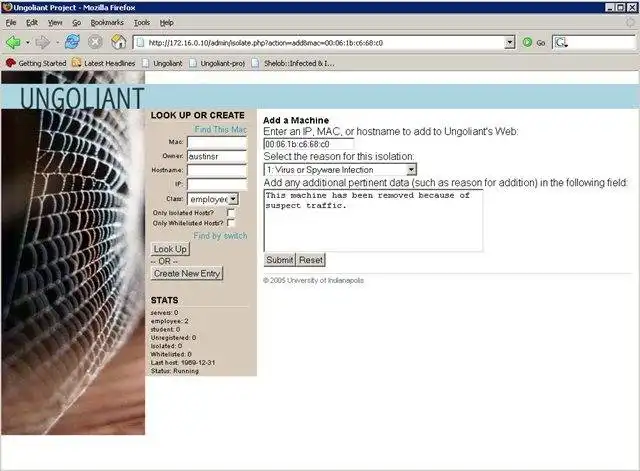The width and height of the screenshot is (640, 471).
Task: Click the UNGOLIANT header logo
Action: tap(82, 98)
